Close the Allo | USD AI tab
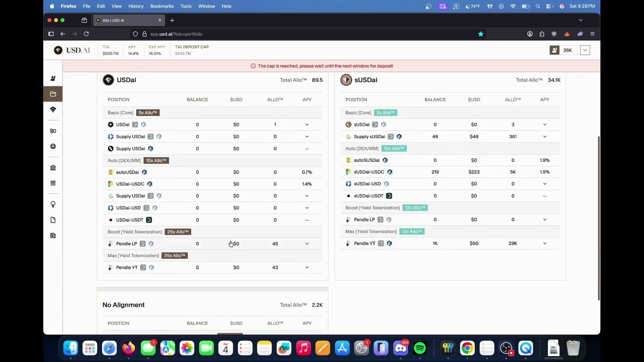The width and height of the screenshot is (644, 362). coord(159,20)
